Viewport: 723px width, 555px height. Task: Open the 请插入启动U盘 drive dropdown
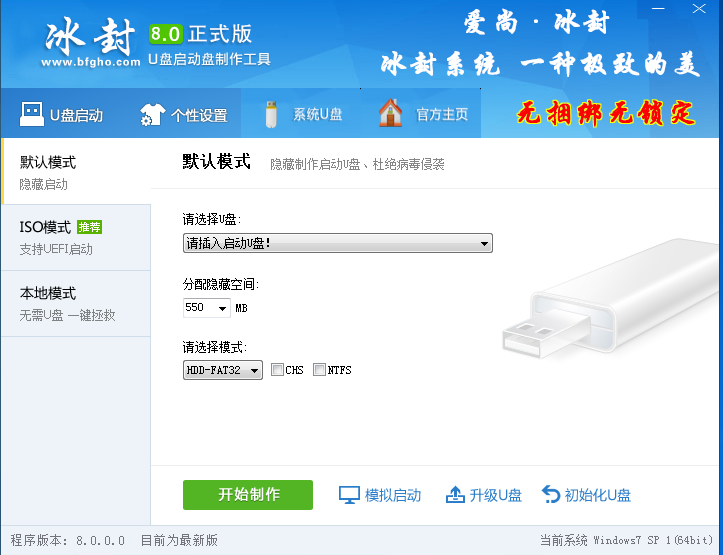click(338, 243)
